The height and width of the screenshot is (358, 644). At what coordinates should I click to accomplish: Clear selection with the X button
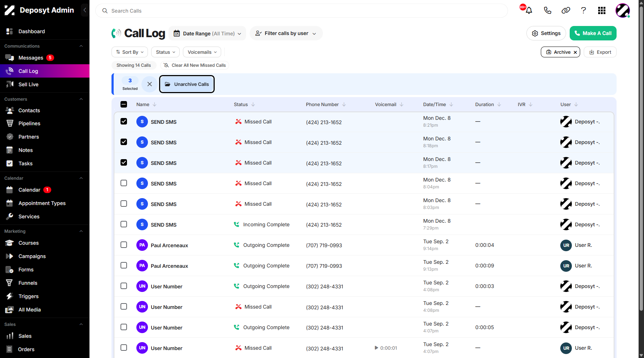pos(149,84)
